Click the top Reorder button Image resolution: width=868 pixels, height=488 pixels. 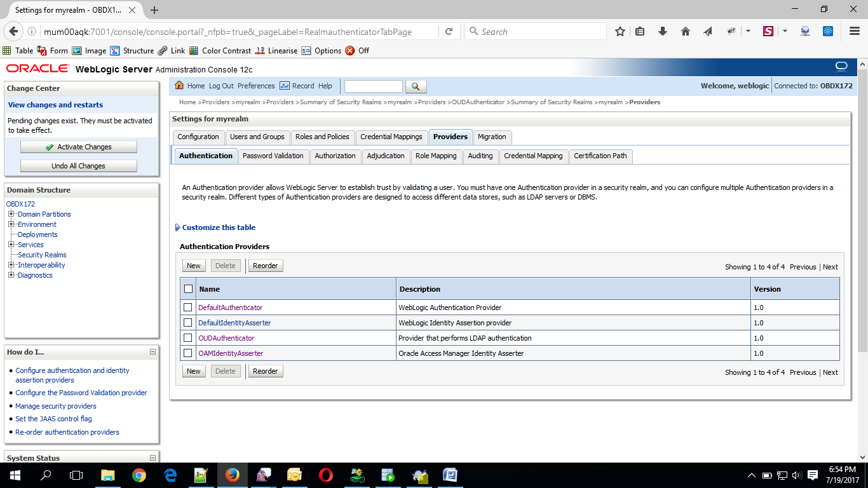click(x=266, y=266)
